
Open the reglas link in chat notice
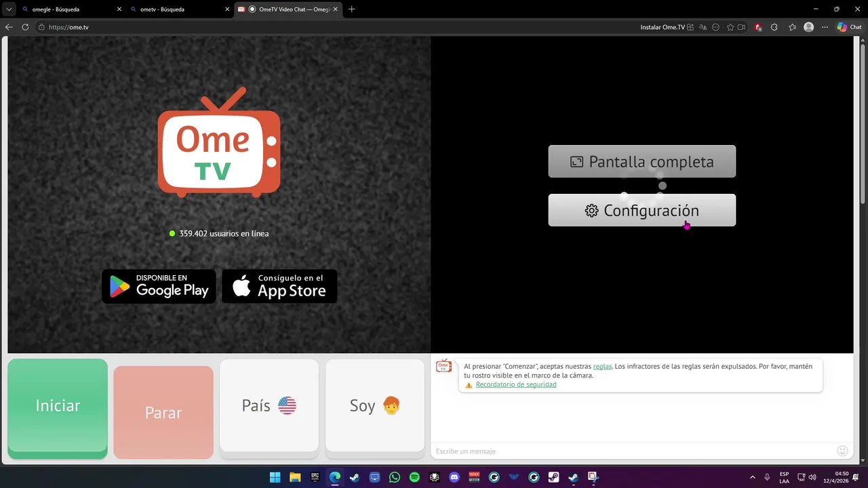click(602, 366)
